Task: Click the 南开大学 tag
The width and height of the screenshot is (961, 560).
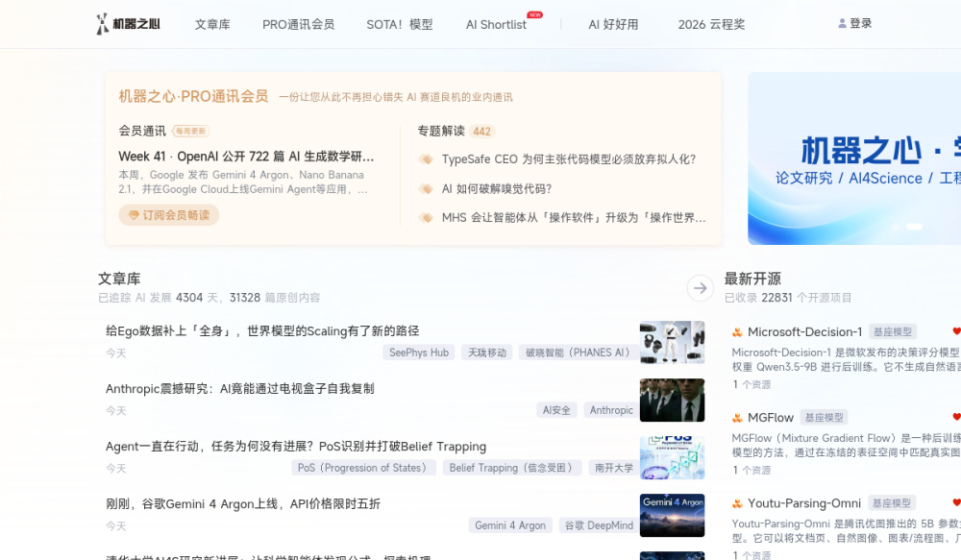Action: pos(614,468)
